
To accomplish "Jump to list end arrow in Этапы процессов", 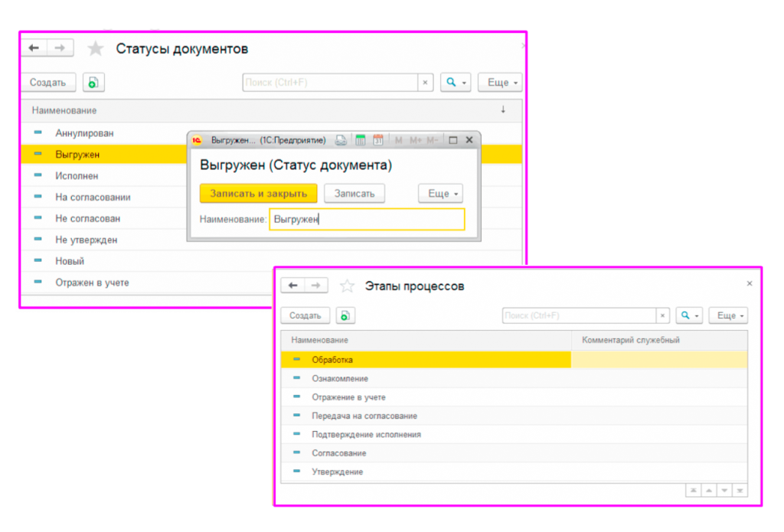I will point(741,491).
